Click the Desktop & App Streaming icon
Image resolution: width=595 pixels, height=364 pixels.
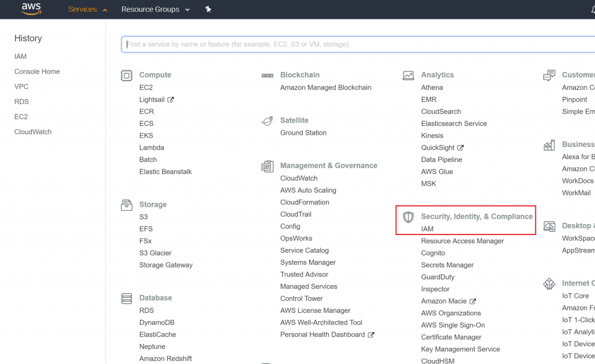549,226
